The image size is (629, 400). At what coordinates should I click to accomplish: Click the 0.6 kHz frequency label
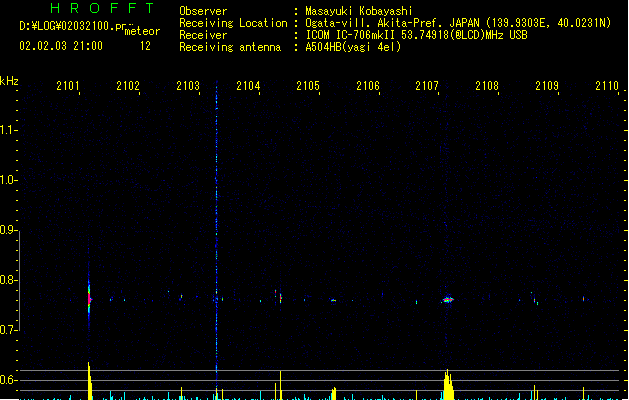(7, 380)
